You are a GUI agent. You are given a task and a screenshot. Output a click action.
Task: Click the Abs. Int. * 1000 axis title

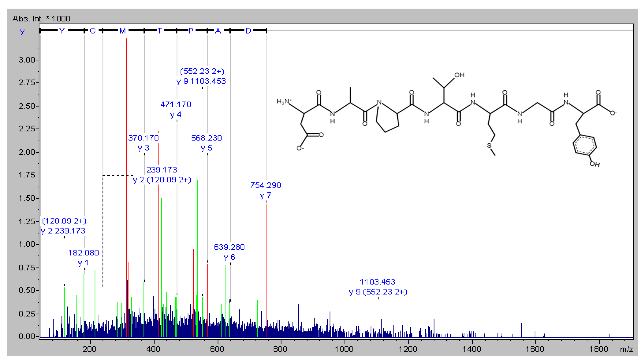tap(42, 18)
